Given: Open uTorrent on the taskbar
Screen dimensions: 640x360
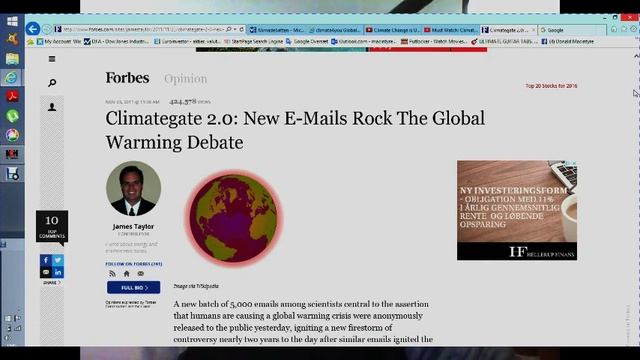Looking at the screenshot, I should tap(12, 116).
